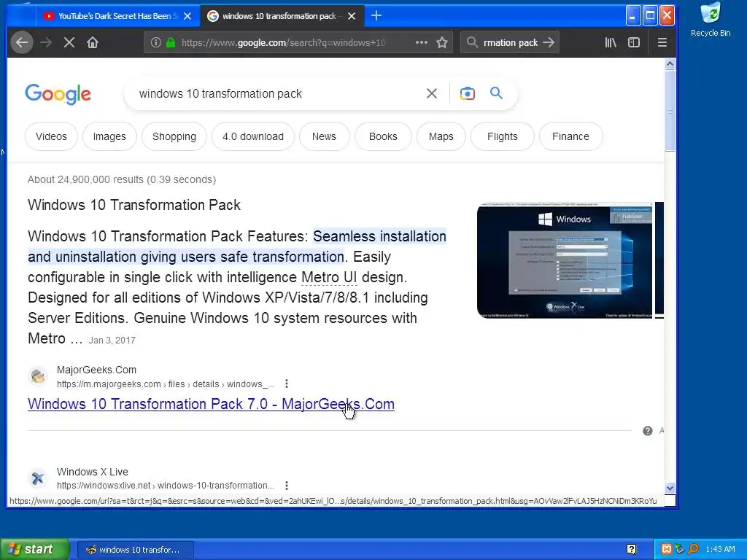
Task: Show site information icon in address bar
Action: tap(156, 42)
